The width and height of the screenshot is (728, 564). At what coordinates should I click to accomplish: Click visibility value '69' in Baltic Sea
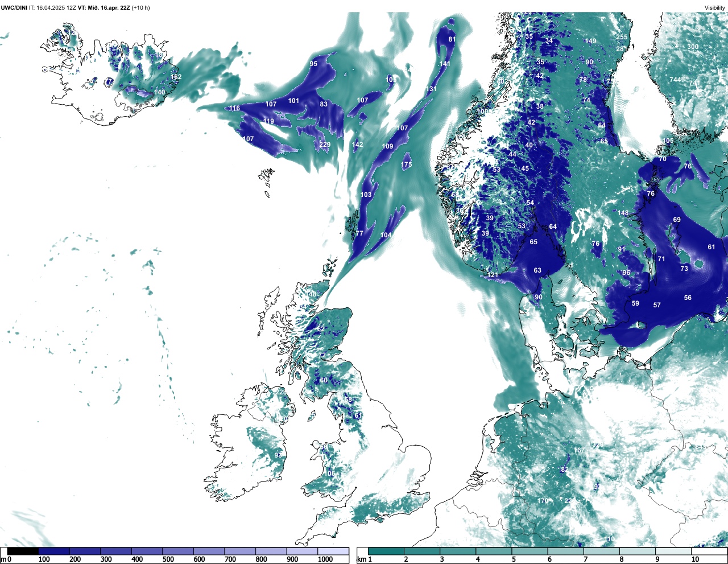click(677, 220)
